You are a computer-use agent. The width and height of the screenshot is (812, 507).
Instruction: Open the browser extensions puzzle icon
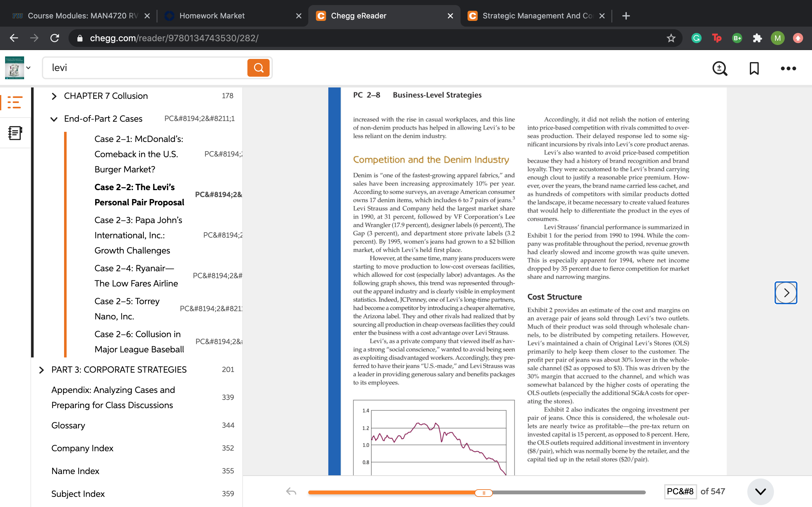[x=757, y=38]
